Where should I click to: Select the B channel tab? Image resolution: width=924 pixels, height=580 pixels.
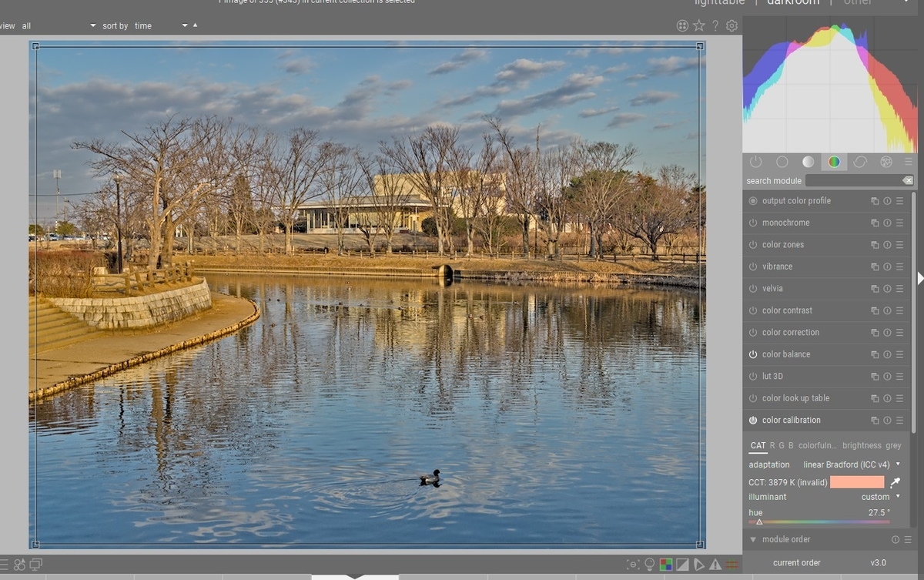coord(791,445)
